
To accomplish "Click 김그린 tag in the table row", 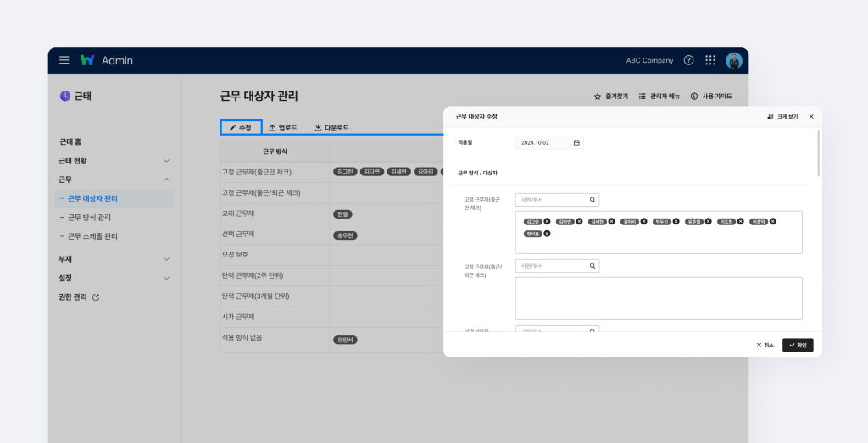I will click(x=345, y=172).
